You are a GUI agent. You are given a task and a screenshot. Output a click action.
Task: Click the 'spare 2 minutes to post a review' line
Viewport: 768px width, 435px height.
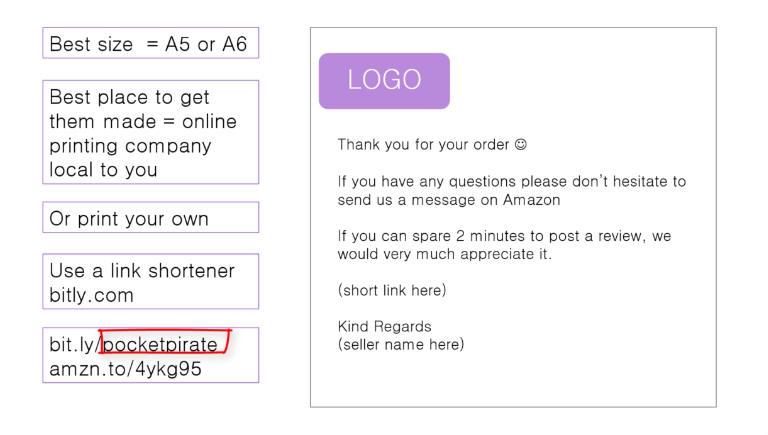coord(504,236)
